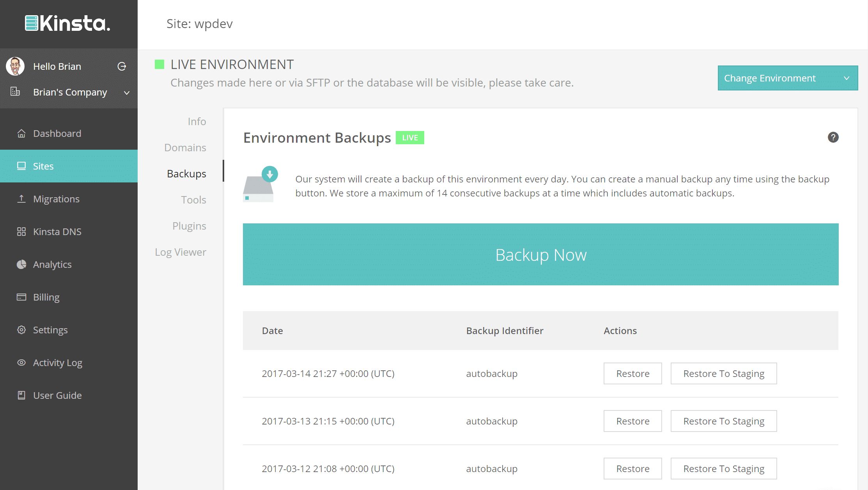The width and height of the screenshot is (868, 490).
Task: Switch to the Info tab
Action: click(x=197, y=121)
